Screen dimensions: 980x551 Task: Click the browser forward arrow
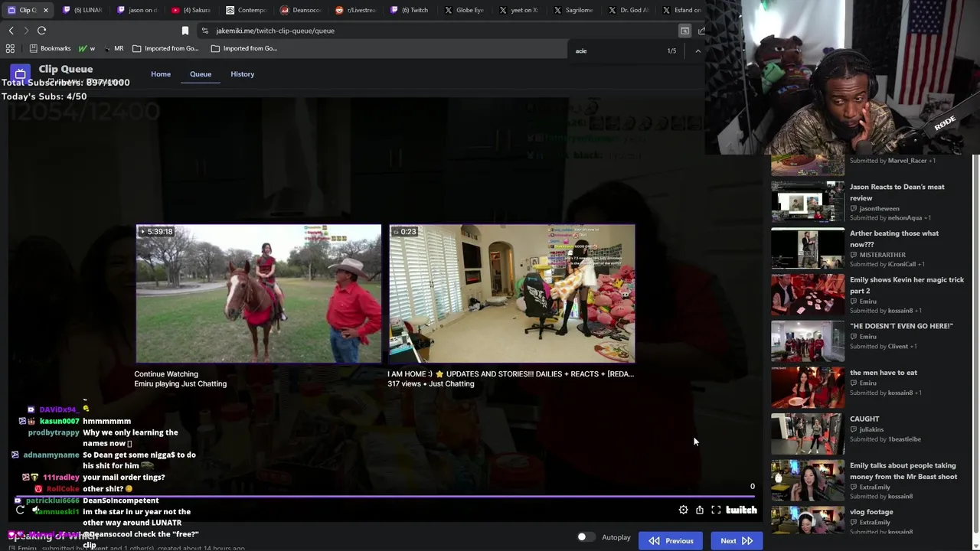coord(26,31)
